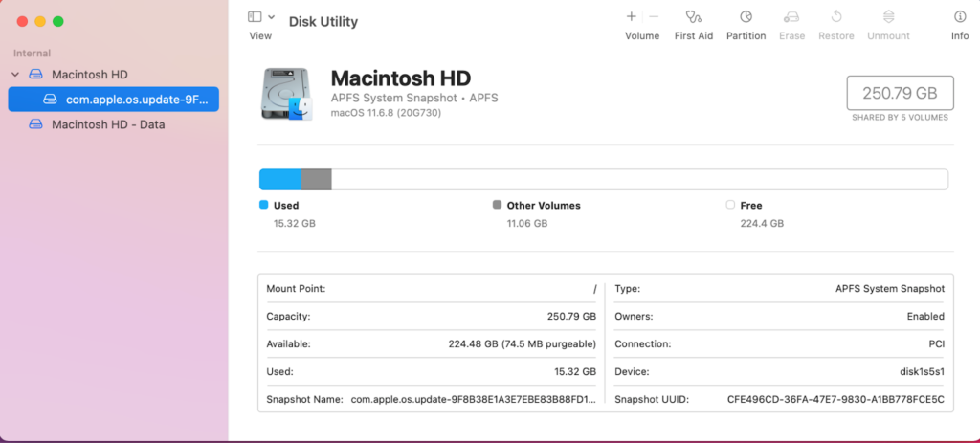The height and width of the screenshot is (443, 980).
Task: Click the Used blue legend swatch
Action: pos(264,205)
